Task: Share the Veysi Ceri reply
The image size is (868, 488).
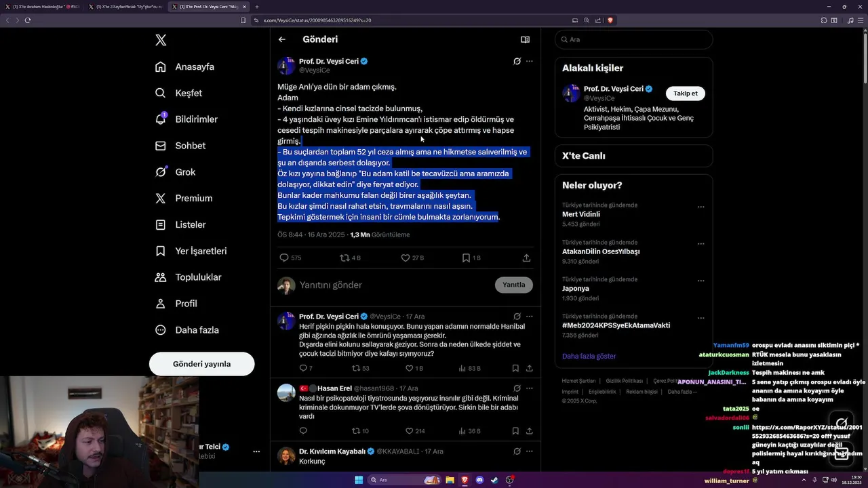Action: pos(529,368)
